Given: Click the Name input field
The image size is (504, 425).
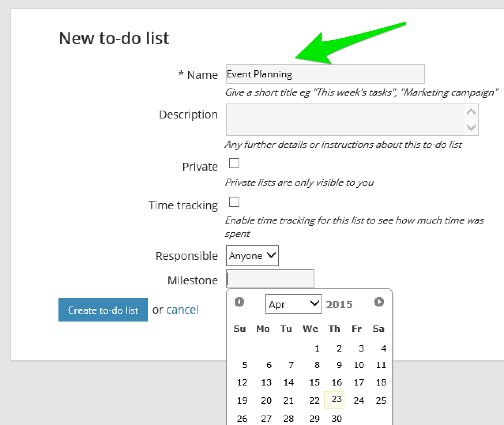Looking at the screenshot, I should coord(325,74).
